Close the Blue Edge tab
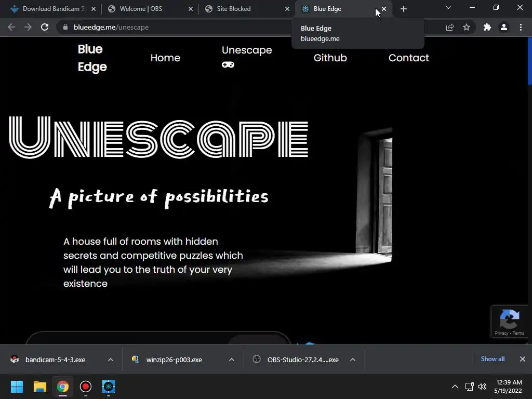532x399 pixels. pyautogui.click(x=384, y=9)
